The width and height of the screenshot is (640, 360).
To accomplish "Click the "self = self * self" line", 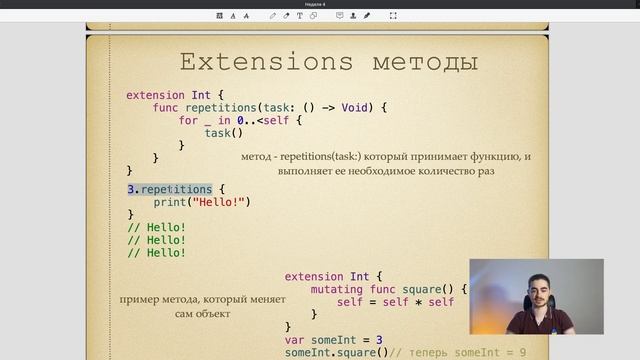I will (396, 302).
